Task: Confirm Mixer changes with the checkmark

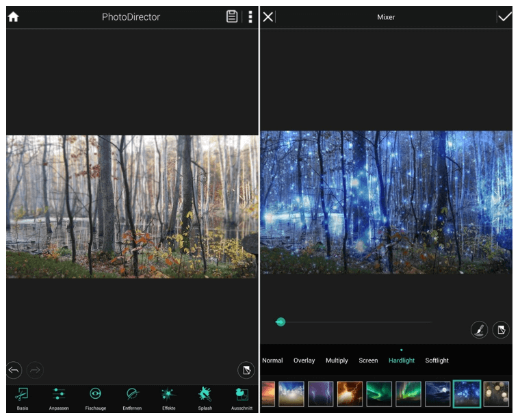Action: 505,17
